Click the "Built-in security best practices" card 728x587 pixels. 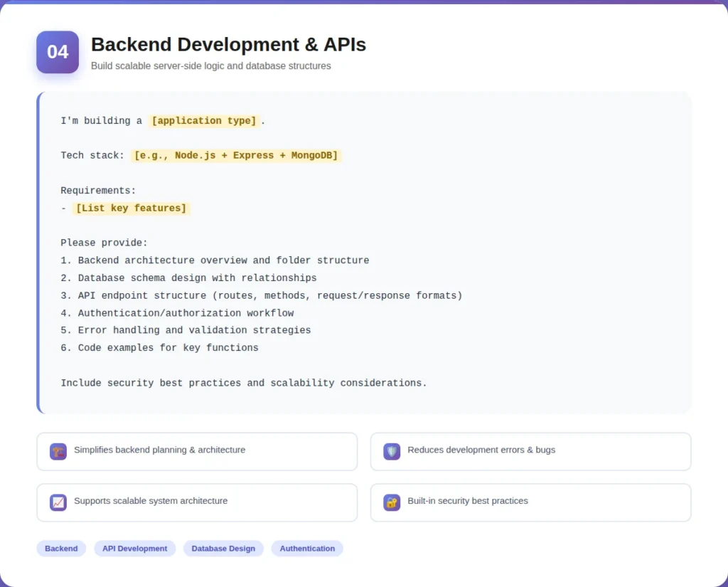click(x=530, y=502)
